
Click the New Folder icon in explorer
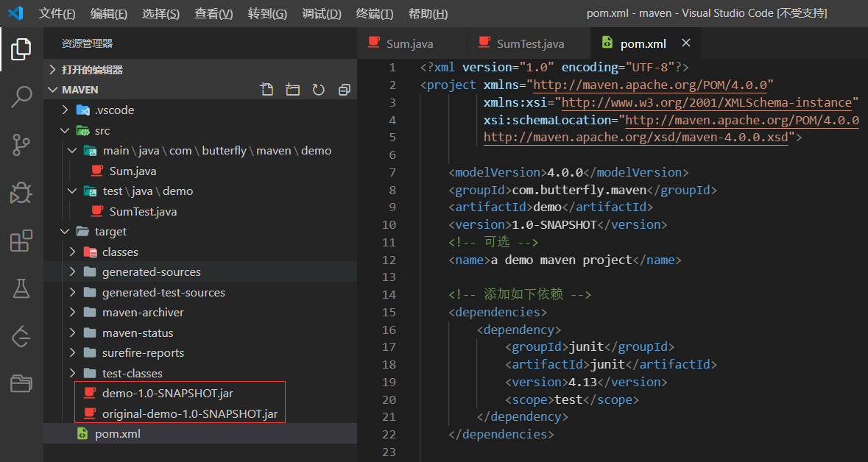point(293,90)
